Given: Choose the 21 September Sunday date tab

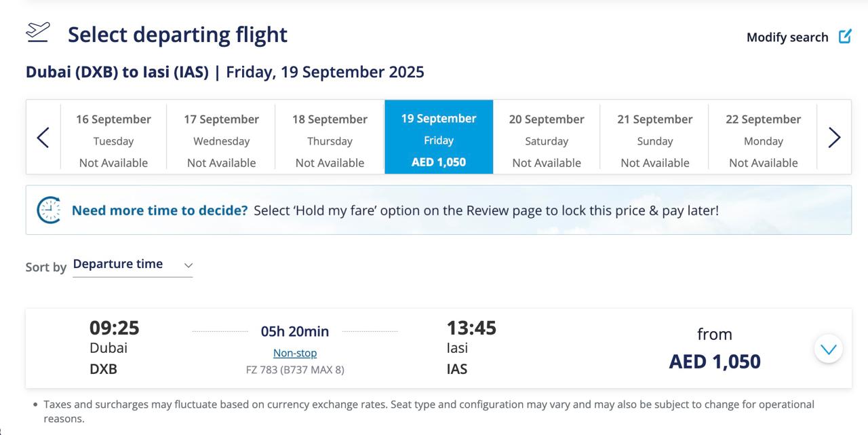Looking at the screenshot, I should tap(654, 139).
